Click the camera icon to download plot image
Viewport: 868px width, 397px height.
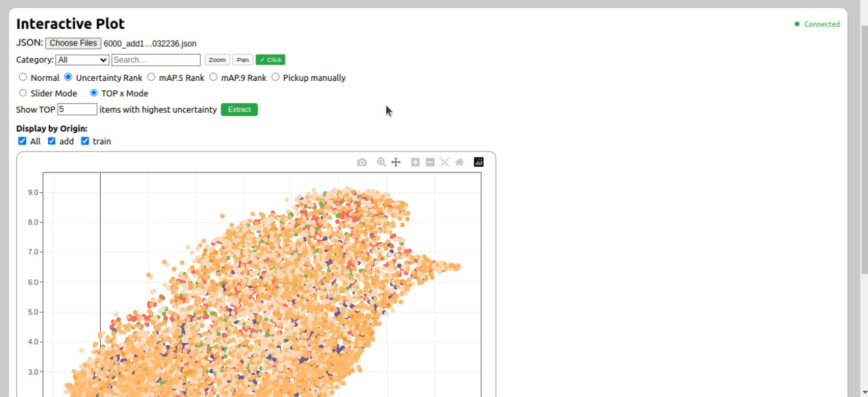click(362, 162)
